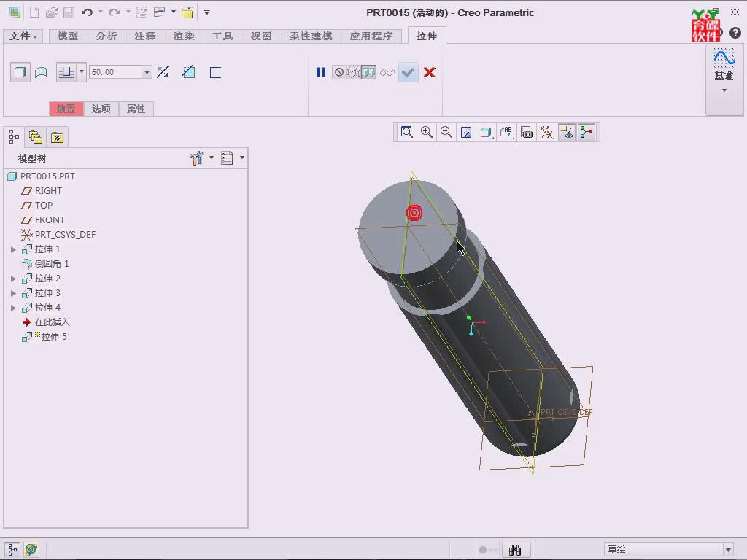Undo the last action
Screen dimensions: 747x560
(x=86, y=12)
